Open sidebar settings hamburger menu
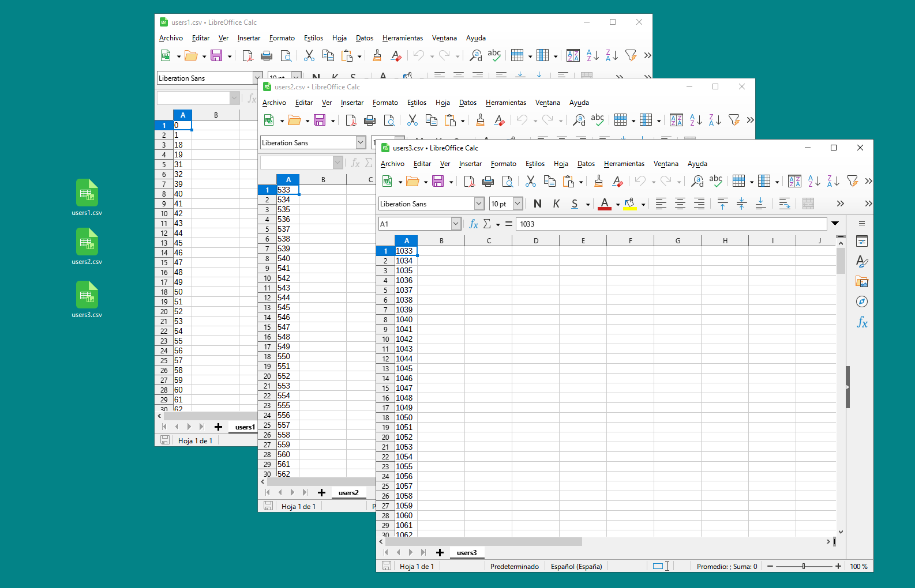Image resolution: width=915 pixels, height=588 pixels. [862, 224]
